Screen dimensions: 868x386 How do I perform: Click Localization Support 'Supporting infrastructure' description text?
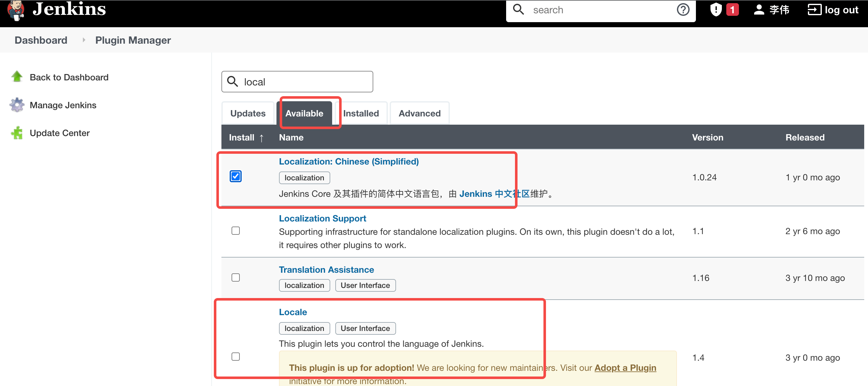476,238
